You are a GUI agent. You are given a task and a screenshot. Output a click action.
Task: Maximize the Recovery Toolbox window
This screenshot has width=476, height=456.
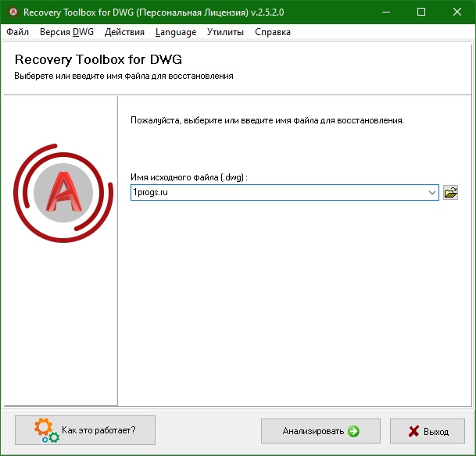[421, 12]
